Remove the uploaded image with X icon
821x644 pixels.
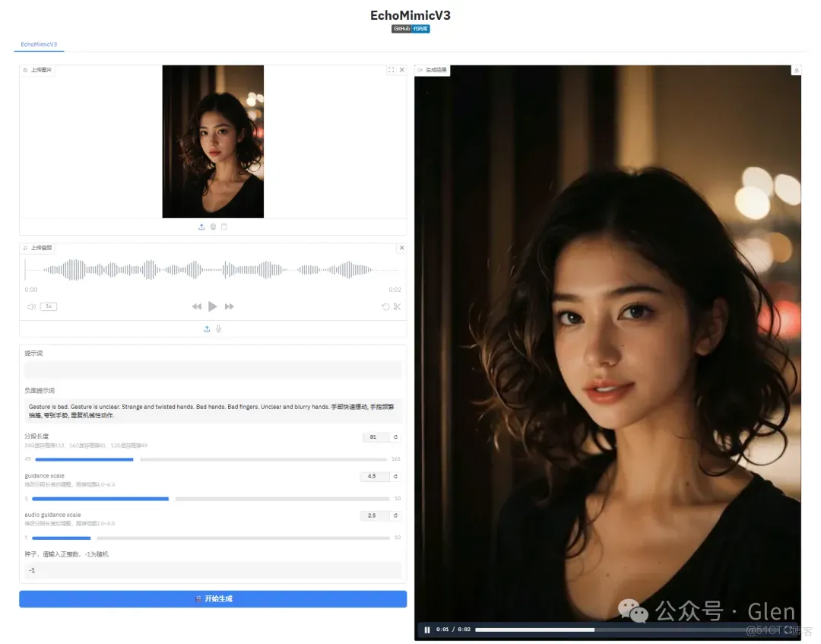click(x=402, y=70)
